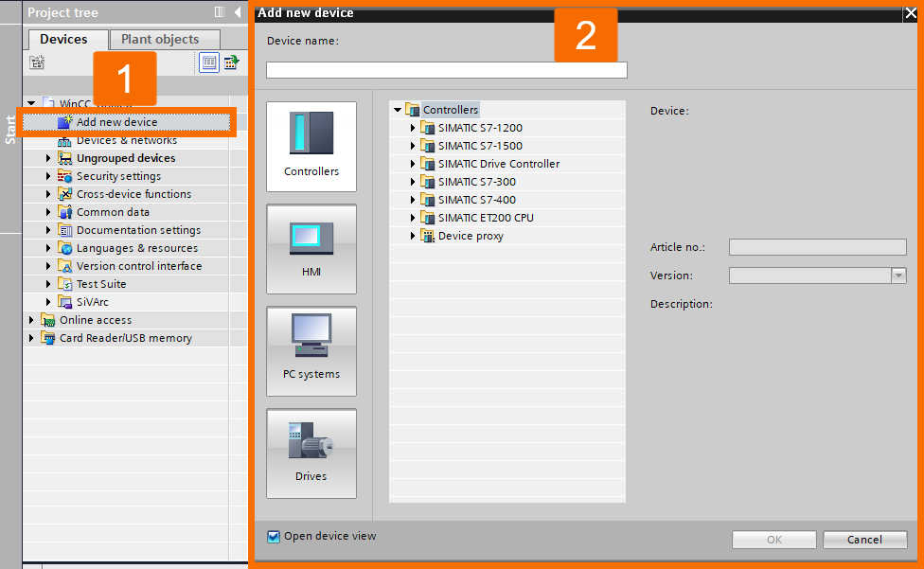Expand the SIMATIC S7-1200 node
This screenshot has height=569, width=924.
pyautogui.click(x=413, y=128)
